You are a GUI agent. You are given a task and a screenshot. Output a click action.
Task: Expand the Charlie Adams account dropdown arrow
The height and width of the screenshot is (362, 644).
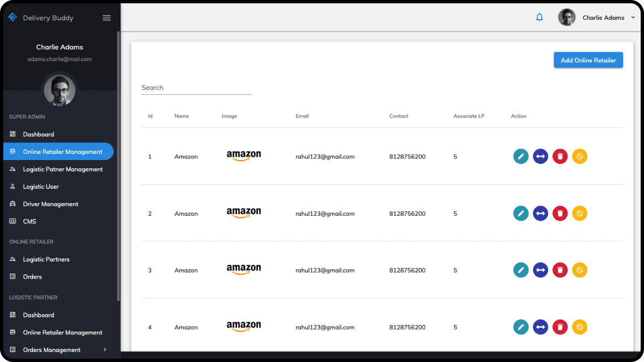coord(633,17)
